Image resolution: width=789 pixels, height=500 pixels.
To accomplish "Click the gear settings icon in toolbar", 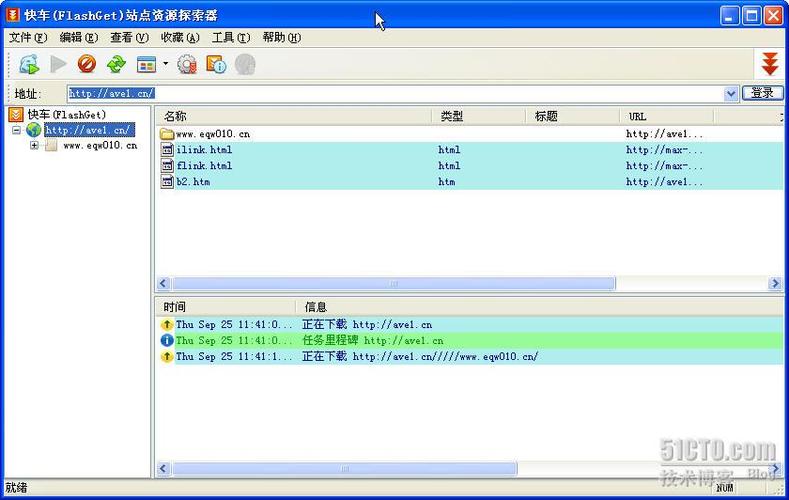I will tap(187, 64).
